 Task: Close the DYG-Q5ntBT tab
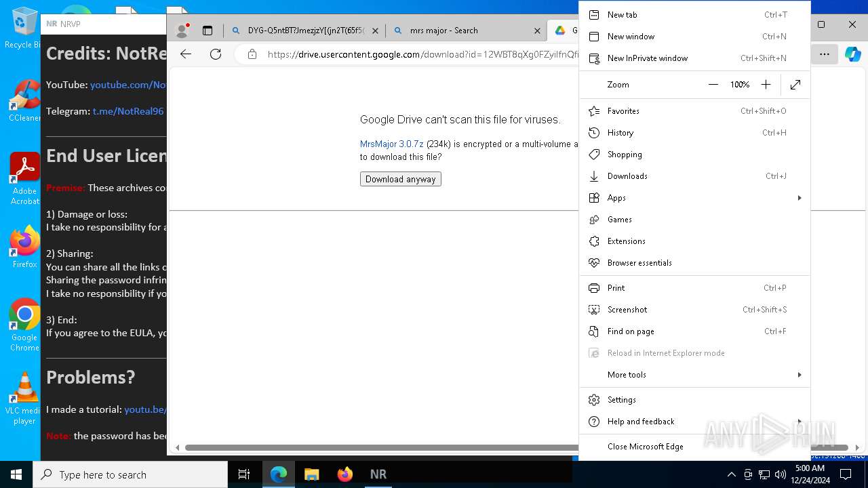[375, 30]
